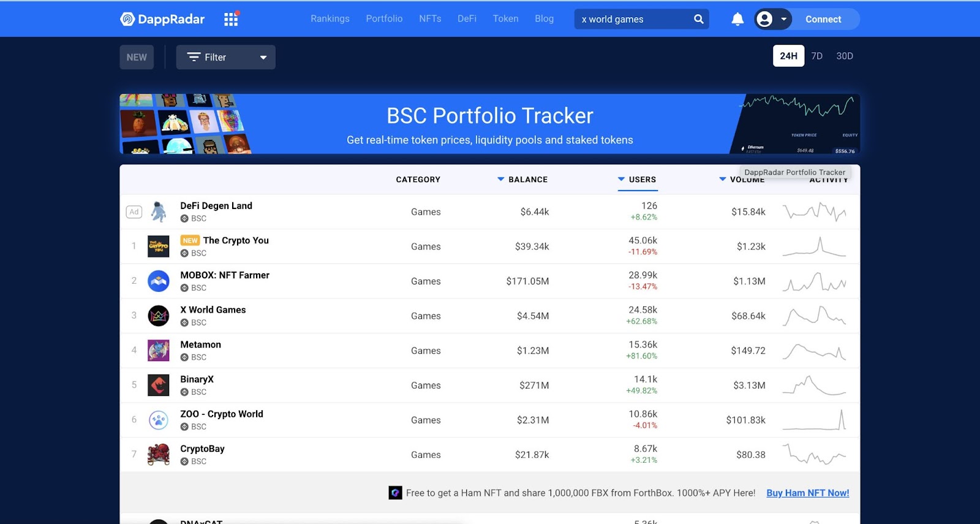
Task: Click the CATEGORY column header
Action: point(418,180)
